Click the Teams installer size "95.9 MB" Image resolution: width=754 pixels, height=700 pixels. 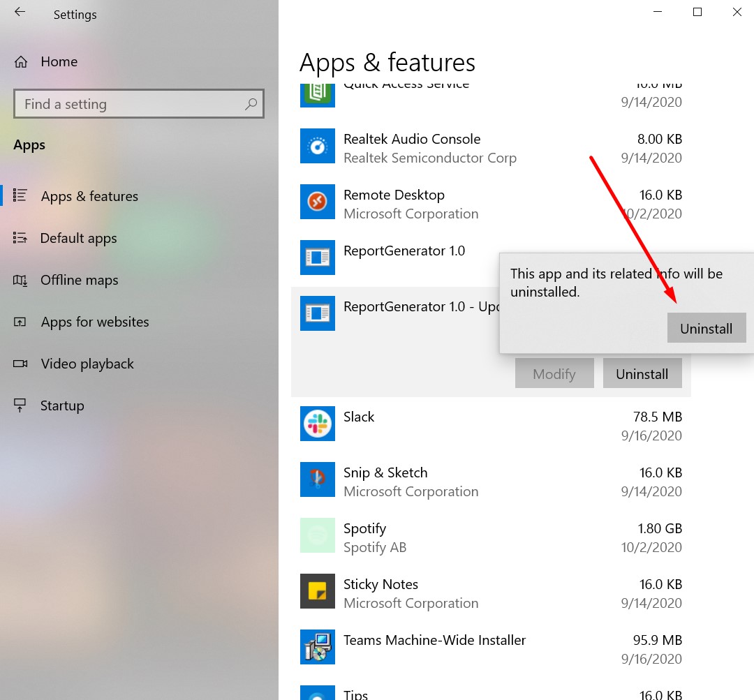pos(658,640)
